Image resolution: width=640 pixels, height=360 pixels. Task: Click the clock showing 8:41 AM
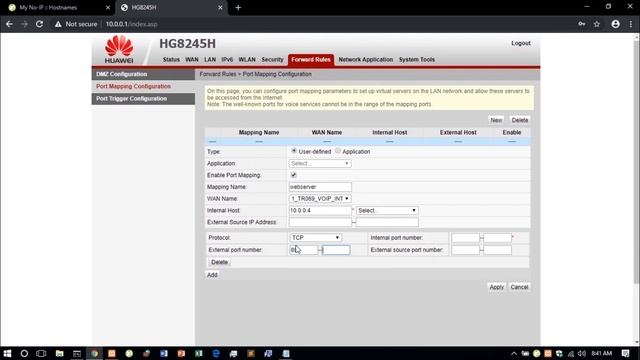[x=602, y=353]
